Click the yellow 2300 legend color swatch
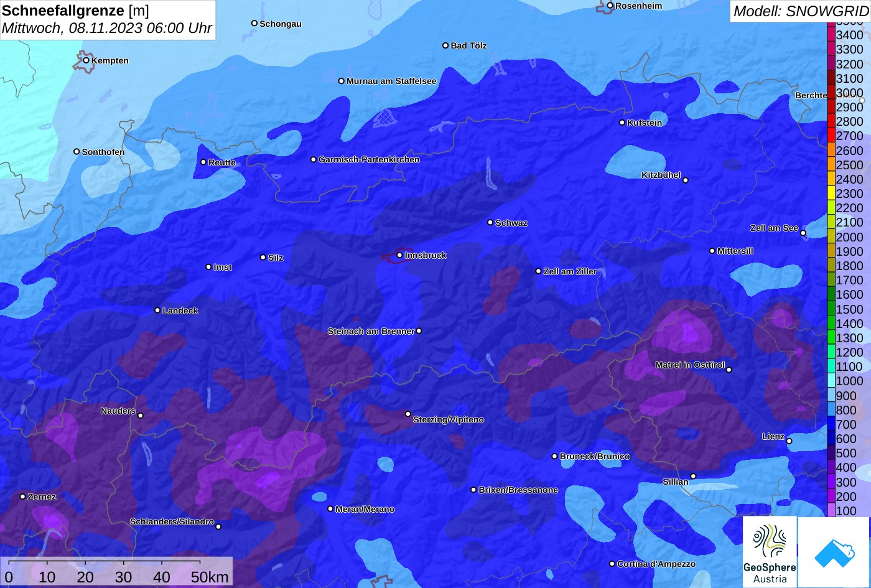Image resolution: width=871 pixels, height=588 pixels. tap(831, 194)
